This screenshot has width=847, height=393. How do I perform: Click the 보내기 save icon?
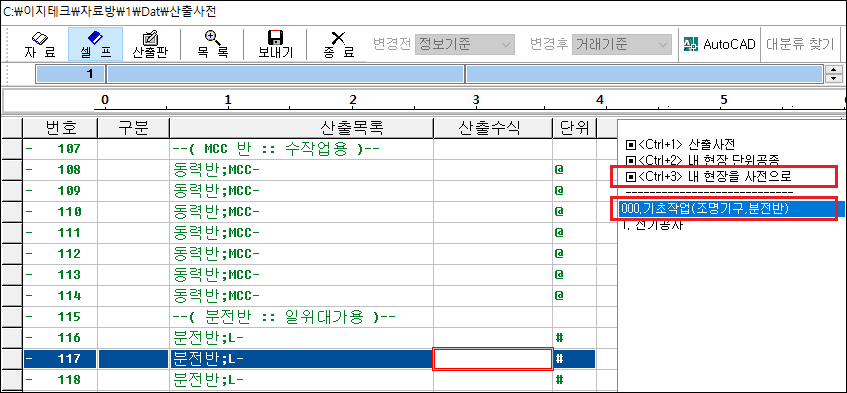click(276, 44)
